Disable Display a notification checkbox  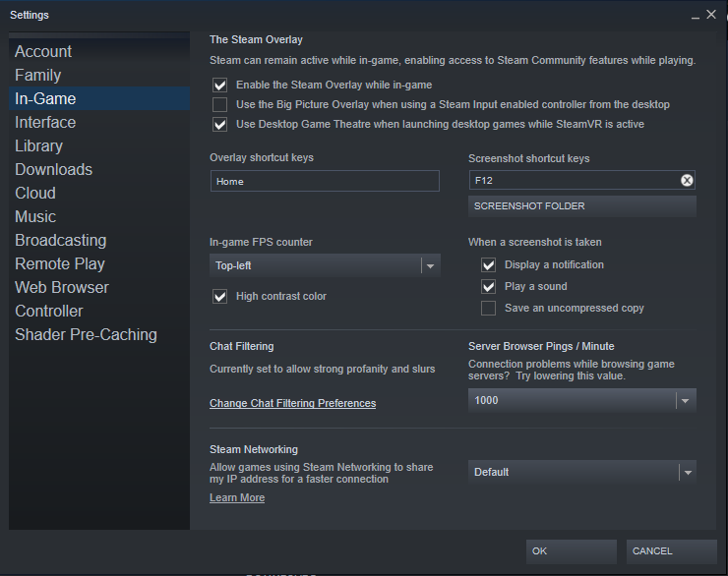[488, 264]
